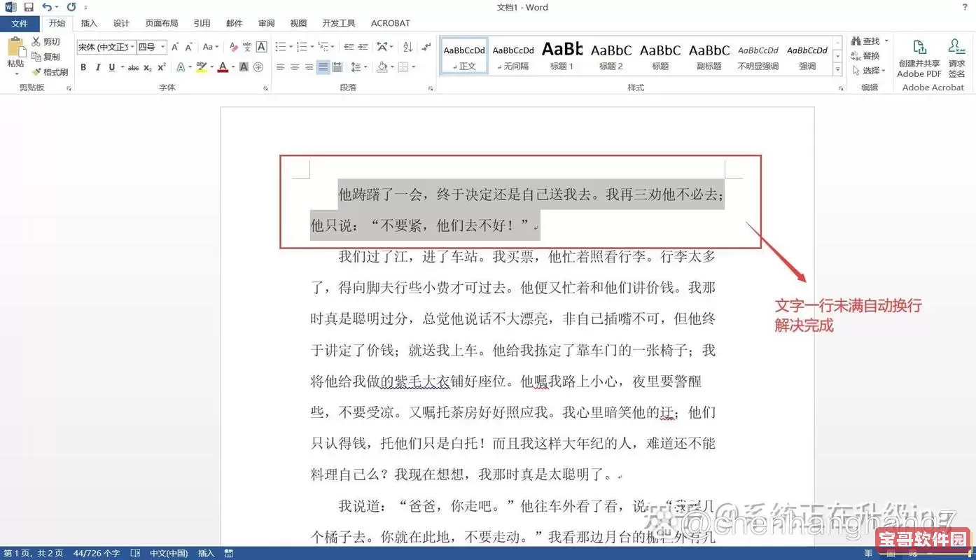This screenshot has height=560, width=976.
Task: Toggle character shading A icon
Action: (x=244, y=67)
